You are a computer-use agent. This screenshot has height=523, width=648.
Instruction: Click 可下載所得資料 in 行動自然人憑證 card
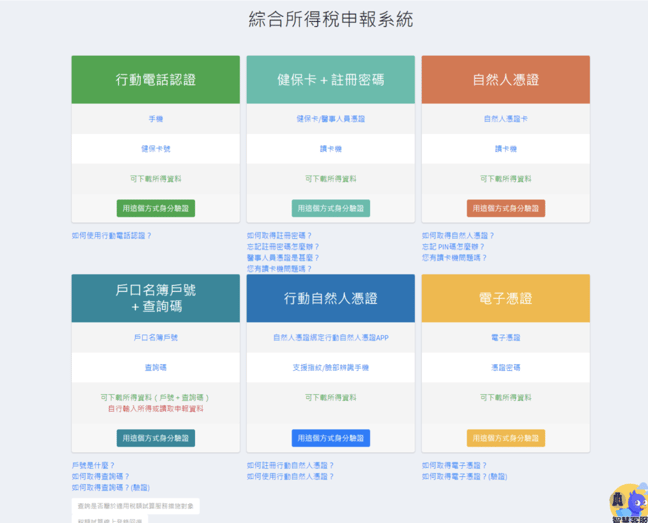[x=331, y=397]
